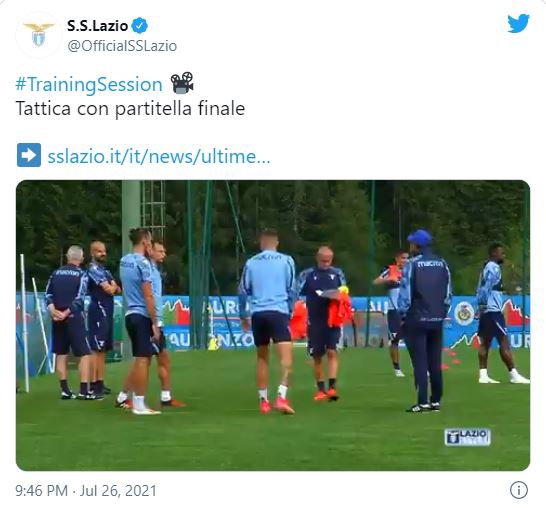Click the blue verified badge
The width and height of the screenshot is (546, 508).
140,26
